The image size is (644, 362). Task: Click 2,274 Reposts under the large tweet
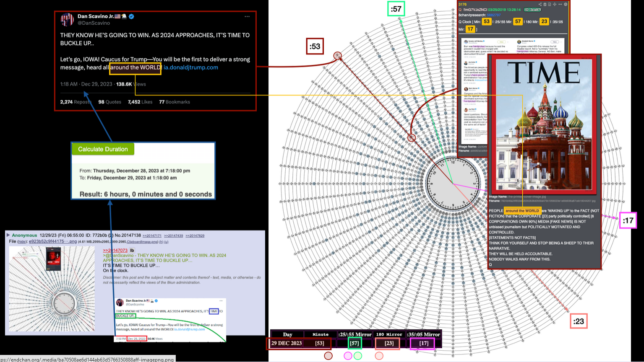click(x=76, y=102)
